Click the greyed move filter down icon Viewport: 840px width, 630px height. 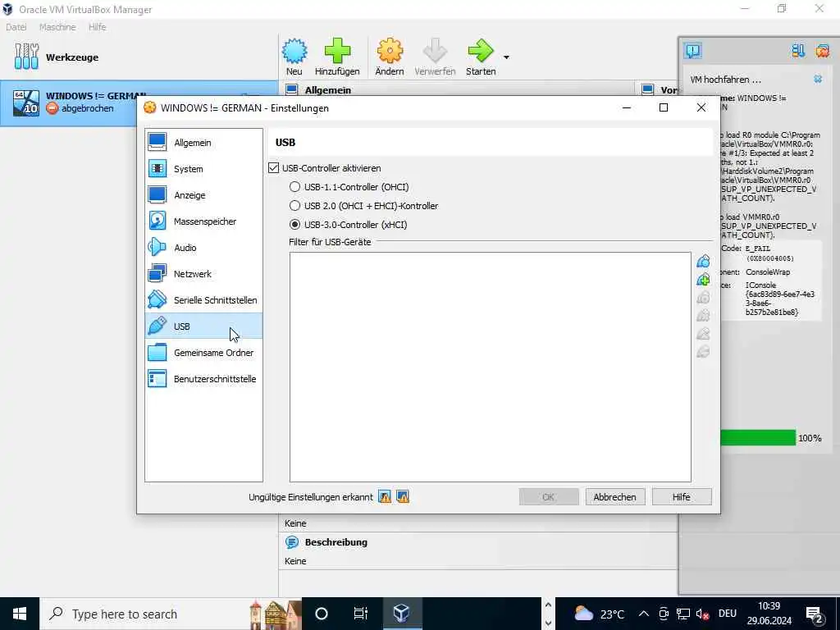703,352
